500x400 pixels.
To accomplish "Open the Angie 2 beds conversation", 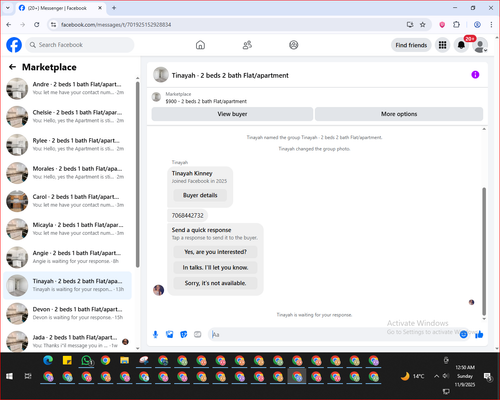I will click(x=68, y=257).
